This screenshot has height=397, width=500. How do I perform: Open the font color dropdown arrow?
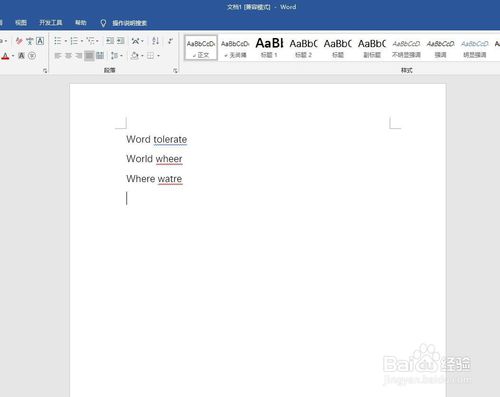tap(13, 56)
